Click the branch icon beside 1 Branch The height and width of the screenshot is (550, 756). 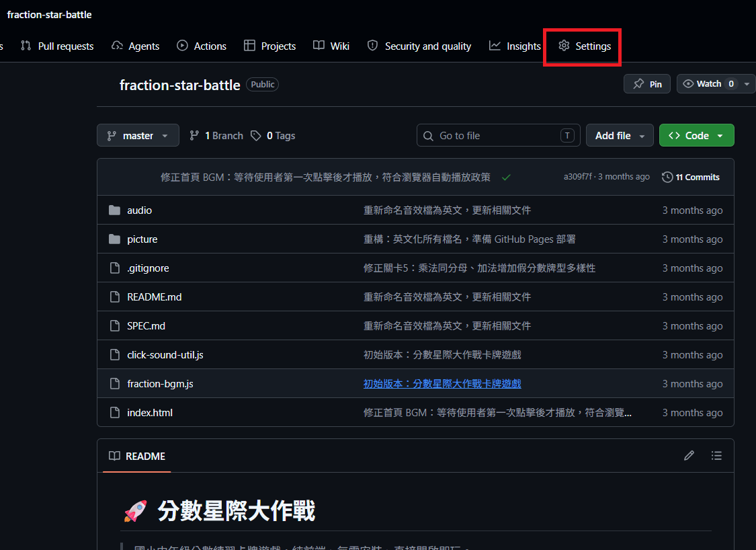pyautogui.click(x=194, y=136)
